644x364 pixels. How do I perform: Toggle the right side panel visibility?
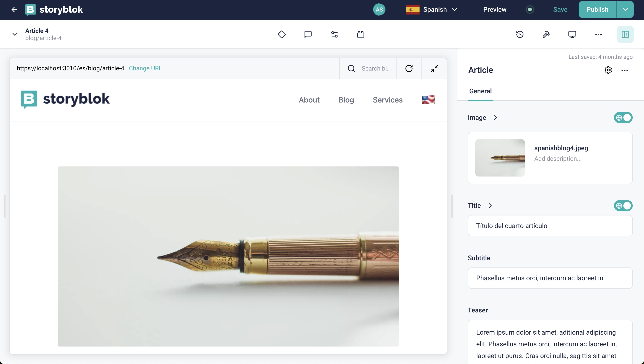(625, 34)
